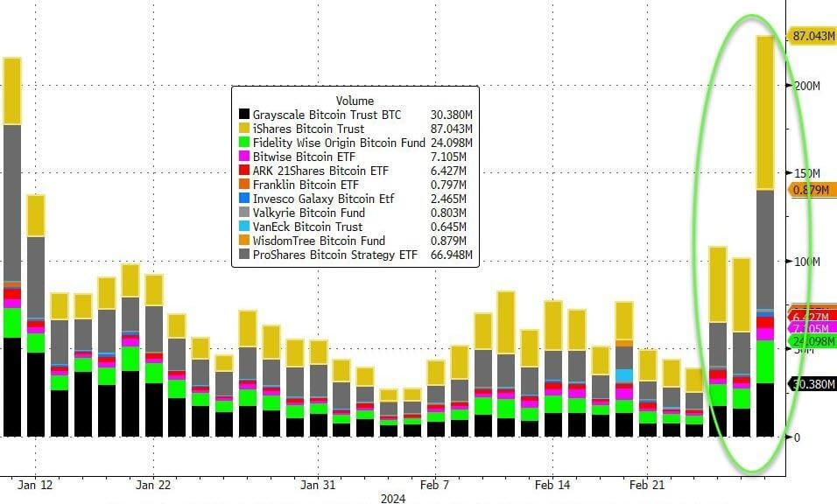Click the final bar's green Fidelity segment
The width and height of the screenshot is (837, 504).
(765, 361)
